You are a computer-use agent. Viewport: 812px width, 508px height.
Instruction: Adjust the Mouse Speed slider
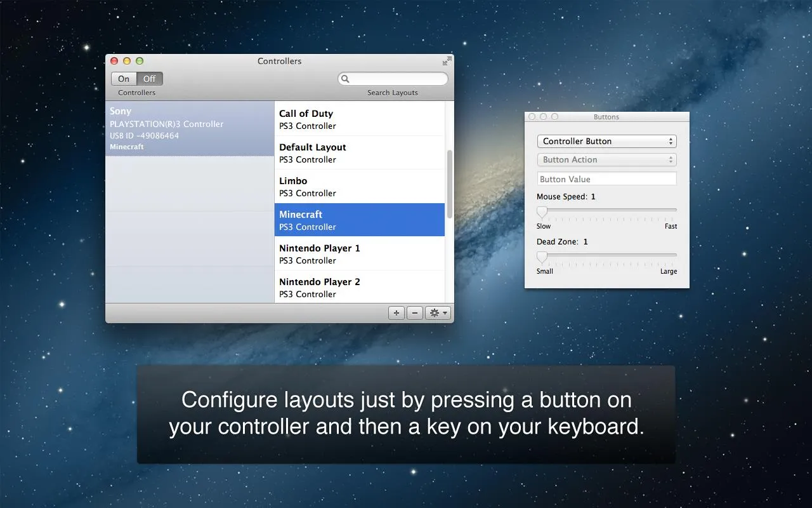point(541,211)
